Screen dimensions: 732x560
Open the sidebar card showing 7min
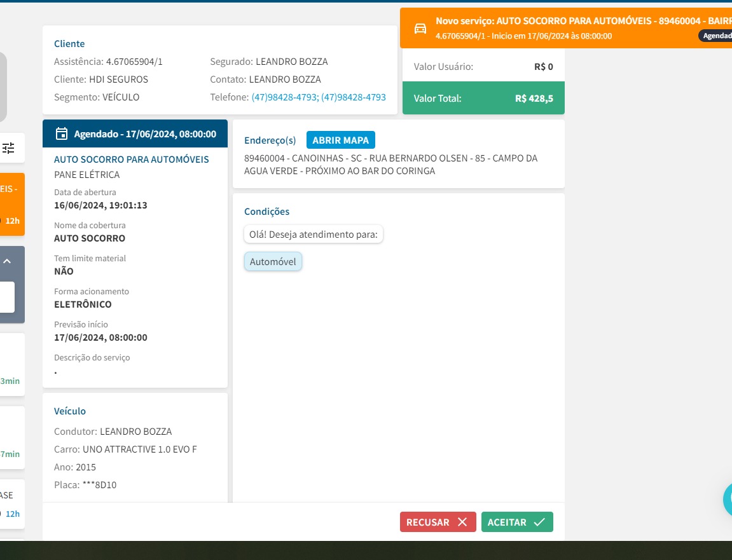click(11, 438)
